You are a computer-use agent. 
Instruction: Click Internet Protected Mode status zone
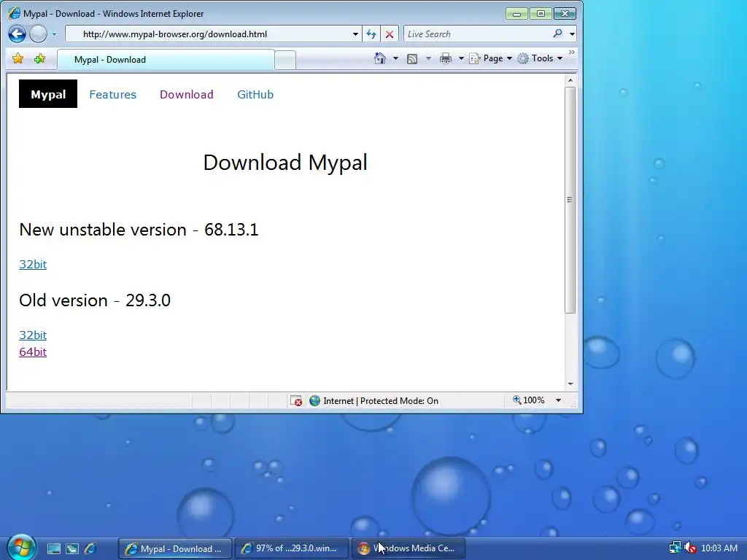point(374,400)
